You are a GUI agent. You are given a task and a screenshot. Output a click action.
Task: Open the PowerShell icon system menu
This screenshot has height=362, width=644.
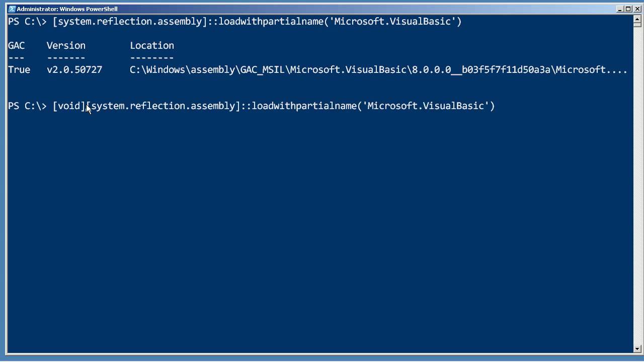pyautogui.click(x=12, y=9)
